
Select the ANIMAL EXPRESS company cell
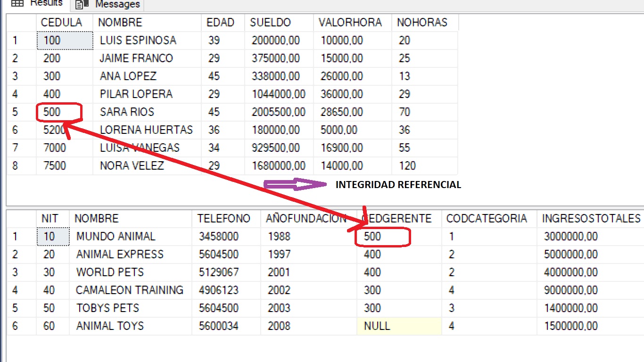pyautogui.click(x=131, y=255)
